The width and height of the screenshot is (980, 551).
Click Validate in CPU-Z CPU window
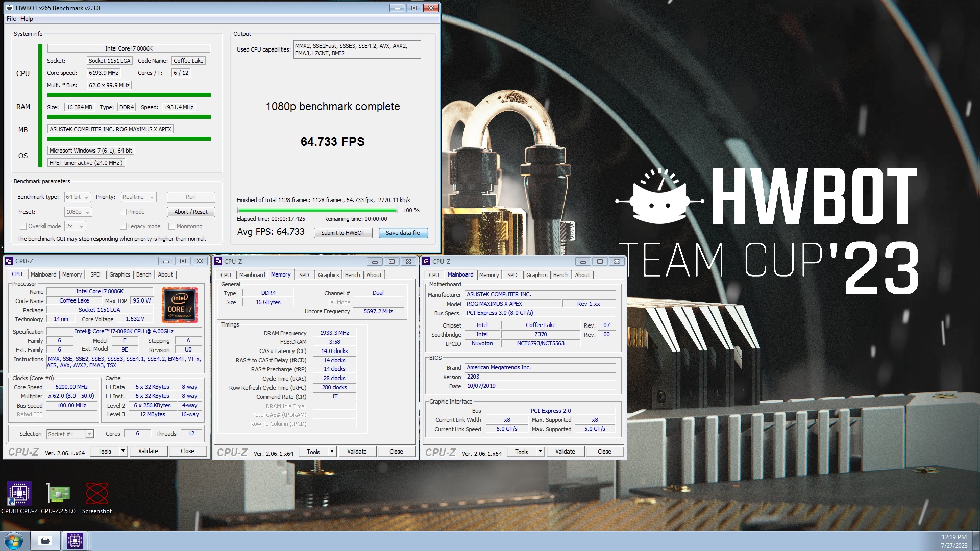[148, 451]
